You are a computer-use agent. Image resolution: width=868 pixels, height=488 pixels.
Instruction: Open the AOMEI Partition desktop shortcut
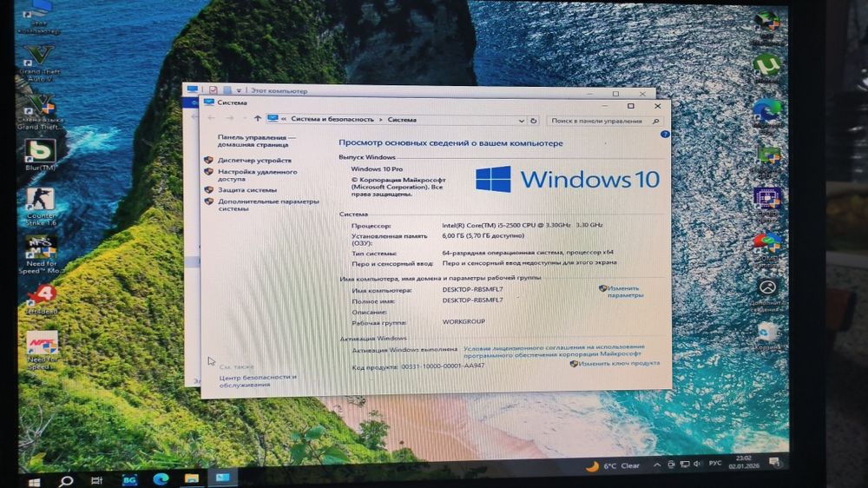click(x=766, y=250)
